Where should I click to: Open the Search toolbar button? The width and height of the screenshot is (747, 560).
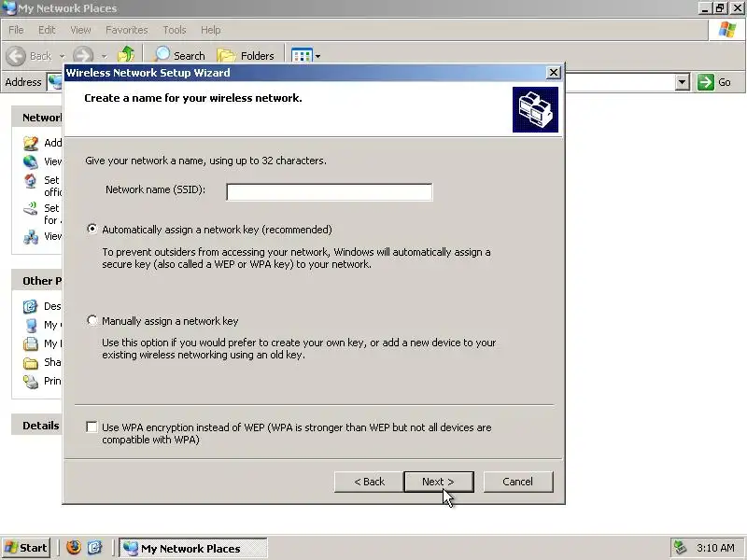point(179,56)
